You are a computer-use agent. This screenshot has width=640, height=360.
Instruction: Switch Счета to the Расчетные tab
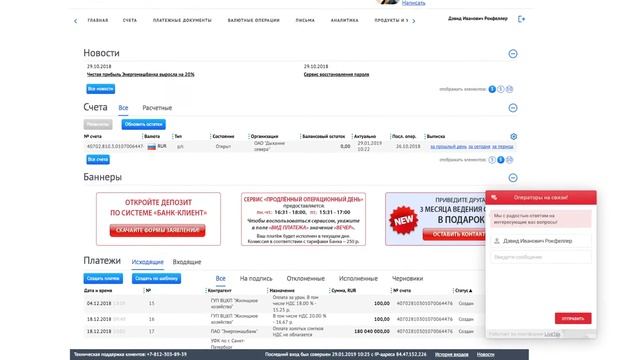pyautogui.click(x=157, y=108)
